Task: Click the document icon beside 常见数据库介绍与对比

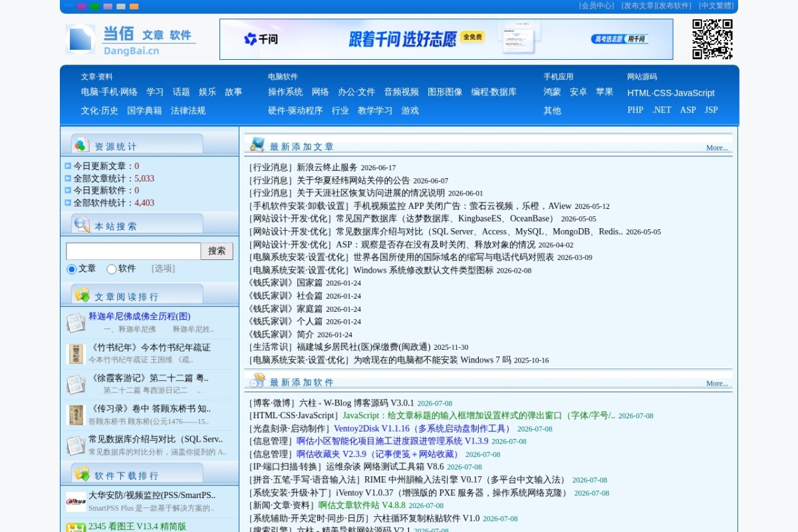Action: click(x=76, y=446)
